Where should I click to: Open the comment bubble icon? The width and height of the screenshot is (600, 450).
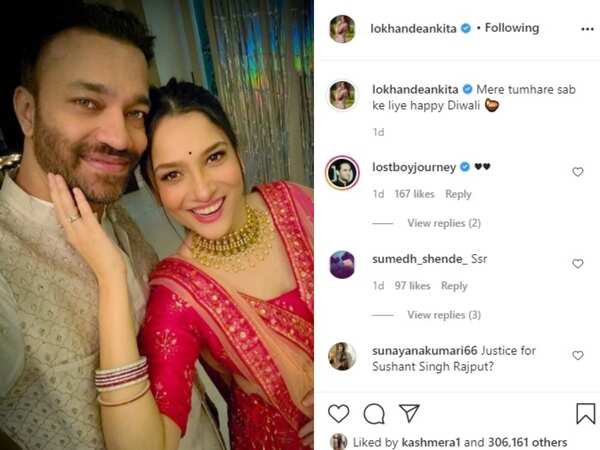pos(374,414)
